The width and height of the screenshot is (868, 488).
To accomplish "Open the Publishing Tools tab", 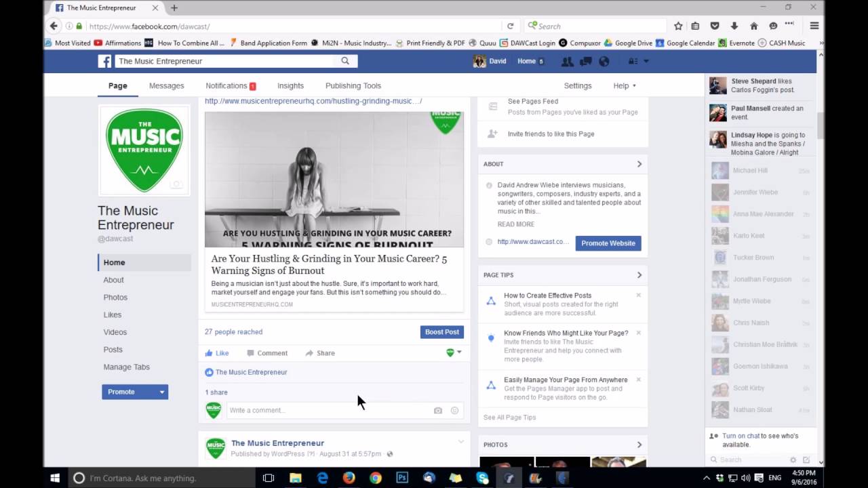I will (x=353, y=85).
